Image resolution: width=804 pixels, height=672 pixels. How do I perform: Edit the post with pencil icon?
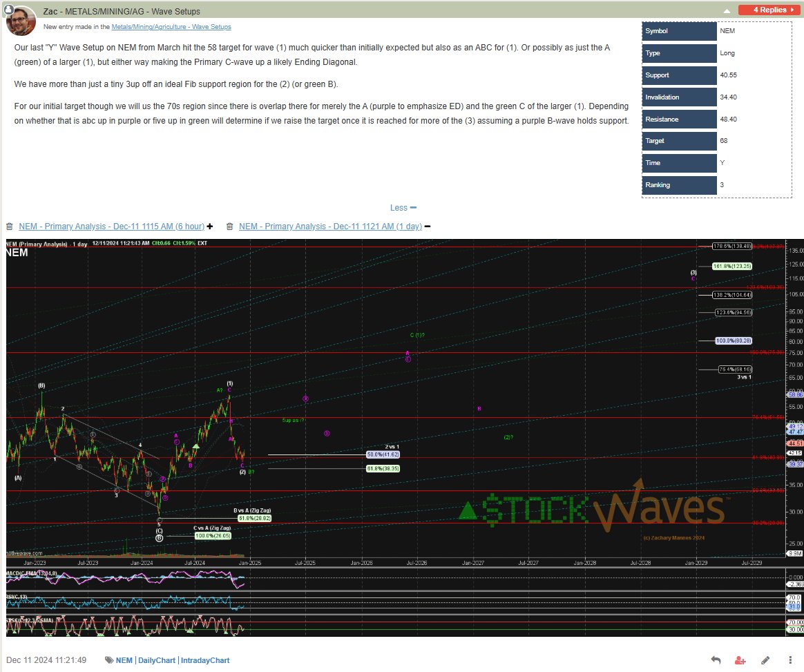(x=765, y=660)
